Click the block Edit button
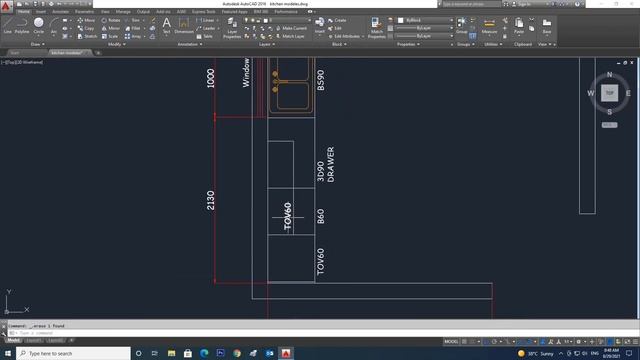The image size is (640, 360). point(335,28)
